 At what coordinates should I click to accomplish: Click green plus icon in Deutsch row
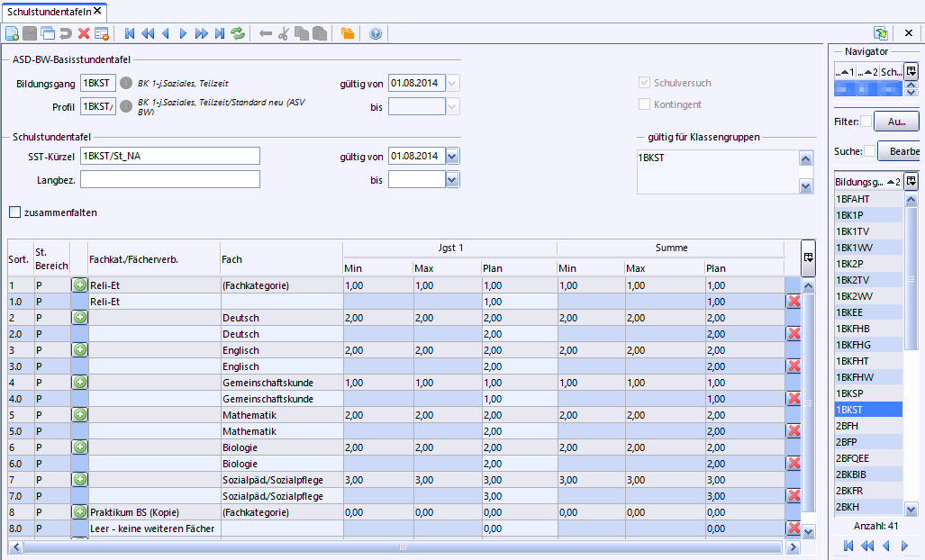(x=79, y=318)
